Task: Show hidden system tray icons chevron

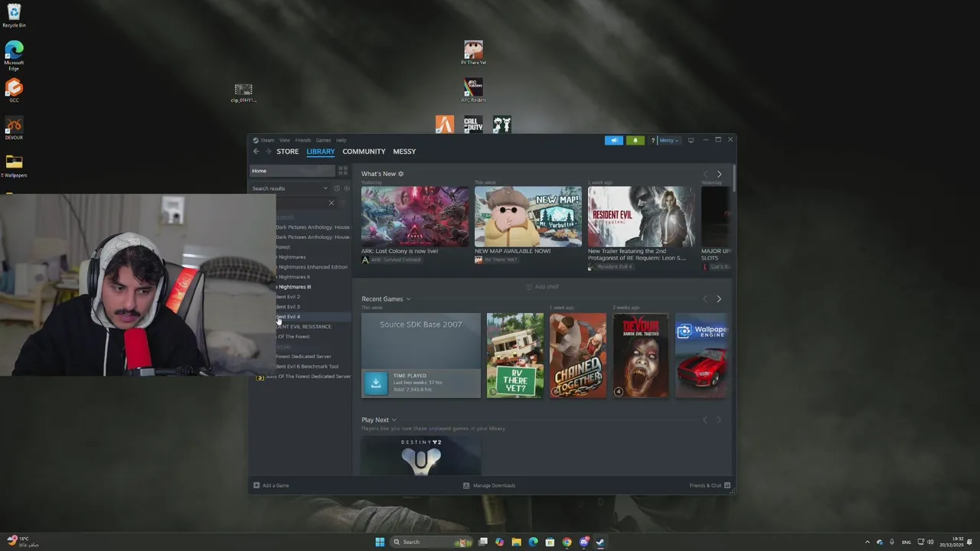Action: pos(867,542)
